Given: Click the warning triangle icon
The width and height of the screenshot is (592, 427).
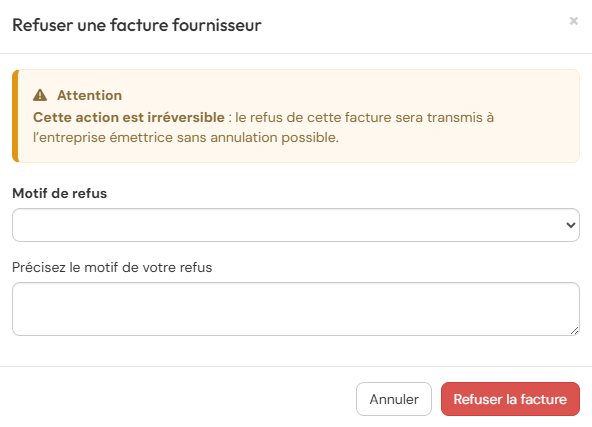Looking at the screenshot, I should pyautogui.click(x=40, y=95).
